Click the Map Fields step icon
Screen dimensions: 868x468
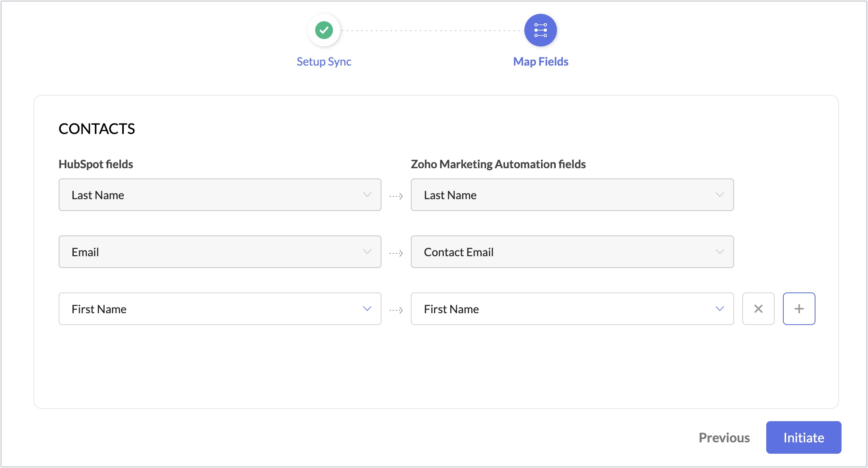click(540, 30)
